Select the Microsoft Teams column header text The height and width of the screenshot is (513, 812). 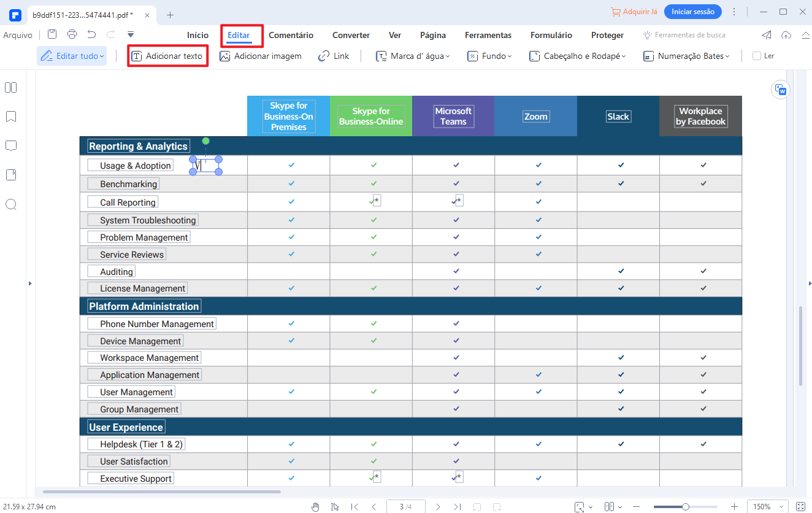click(x=453, y=116)
